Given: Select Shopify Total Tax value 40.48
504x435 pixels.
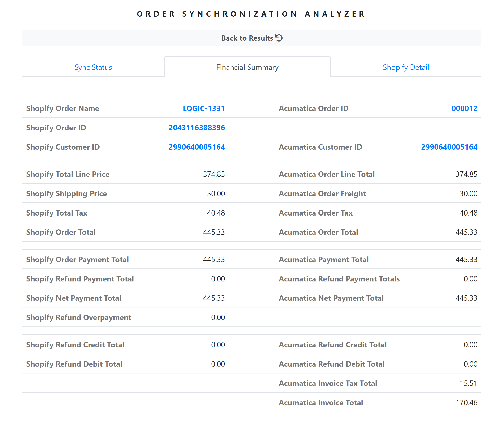Looking at the screenshot, I should (216, 213).
